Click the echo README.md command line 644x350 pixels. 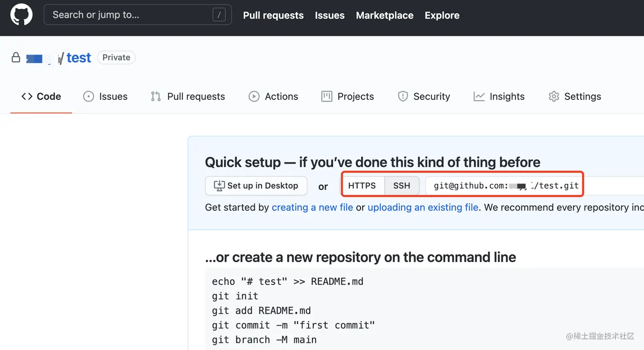click(287, 282)
